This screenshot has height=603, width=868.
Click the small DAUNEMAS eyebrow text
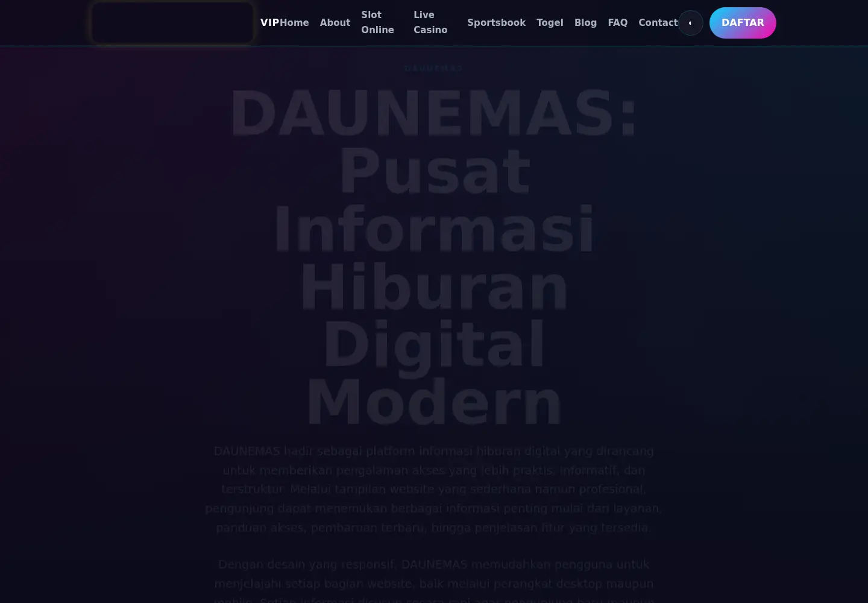434,69
